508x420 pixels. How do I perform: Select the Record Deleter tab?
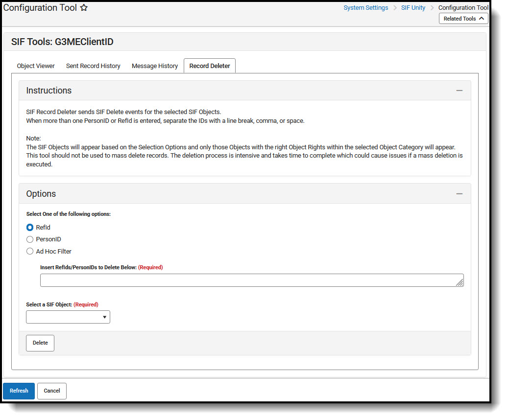click(x=209, y=66)
